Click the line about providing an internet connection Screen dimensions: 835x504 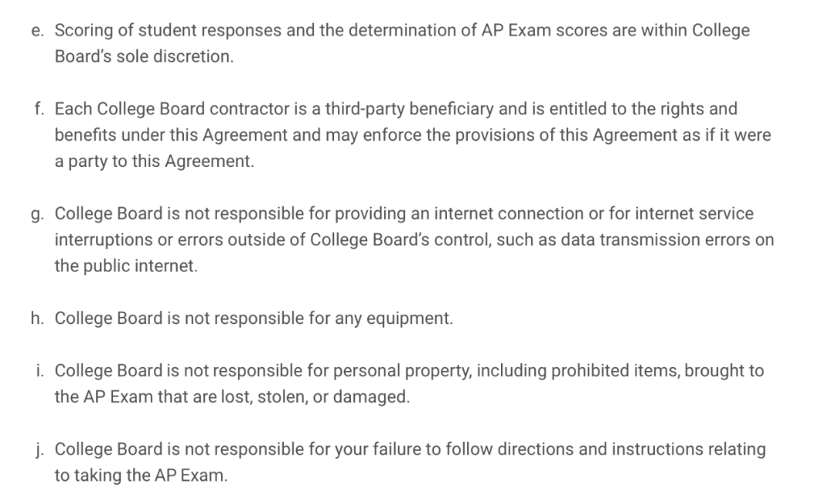(404, 214)
